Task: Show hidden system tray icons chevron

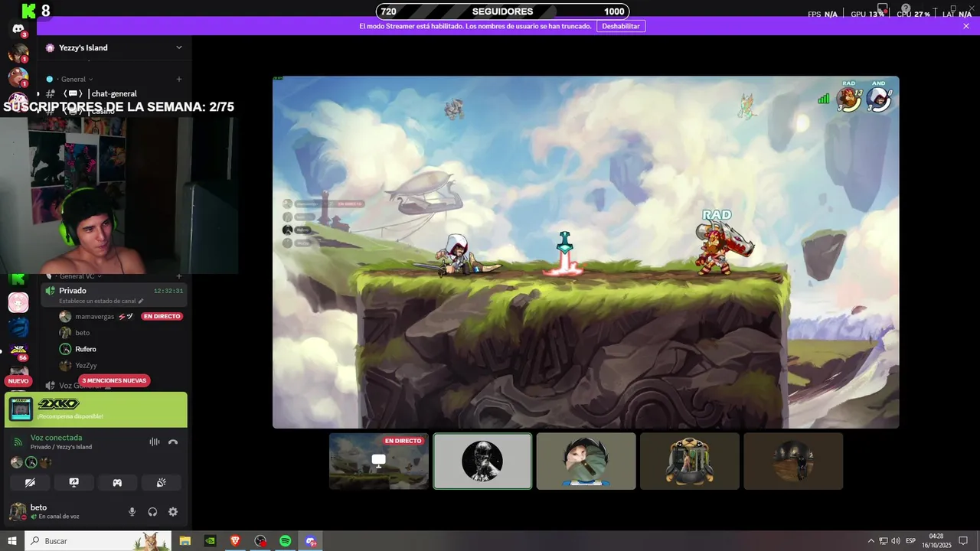Action: pos(871,541)
